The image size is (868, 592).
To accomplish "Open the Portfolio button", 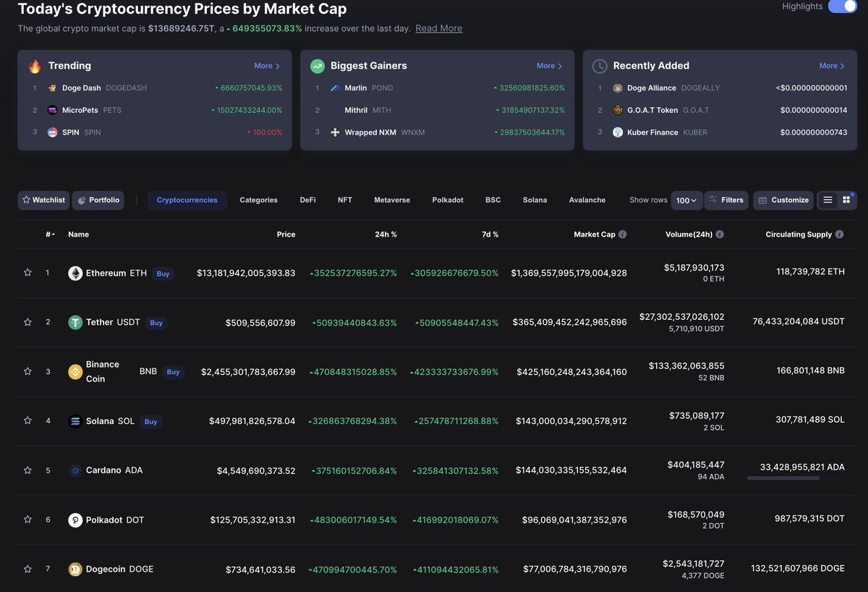I will [x=98, y=200].
